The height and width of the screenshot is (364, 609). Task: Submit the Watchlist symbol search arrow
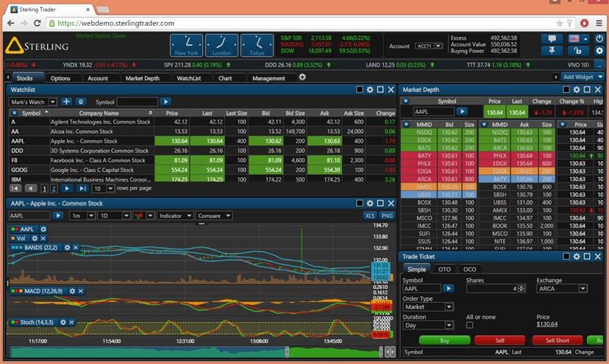coord(165,101)
